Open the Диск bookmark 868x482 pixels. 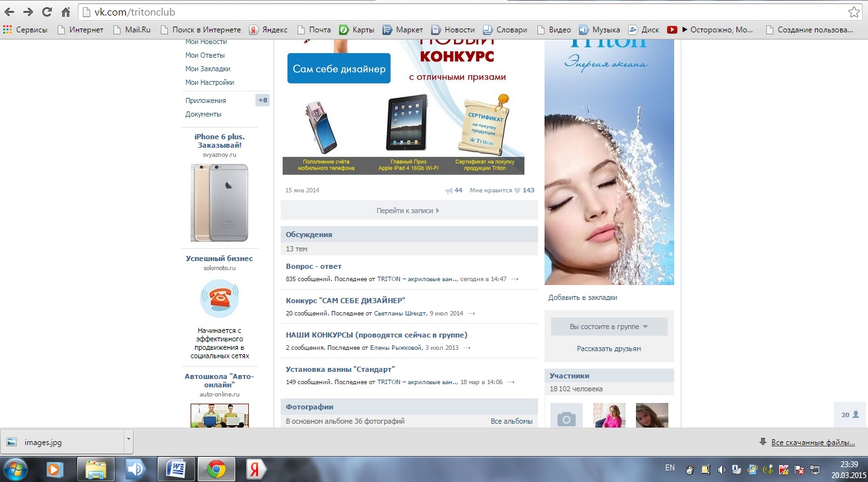pos(643,30)
